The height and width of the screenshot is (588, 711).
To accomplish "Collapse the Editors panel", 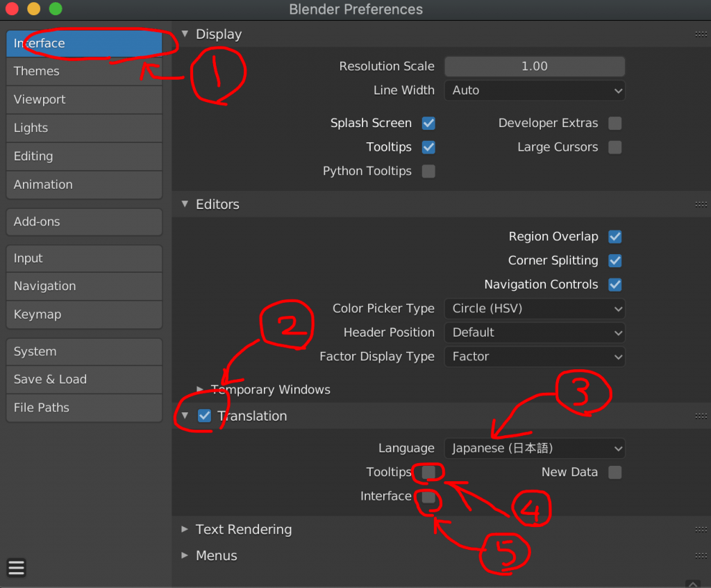I will click(185, 205).
